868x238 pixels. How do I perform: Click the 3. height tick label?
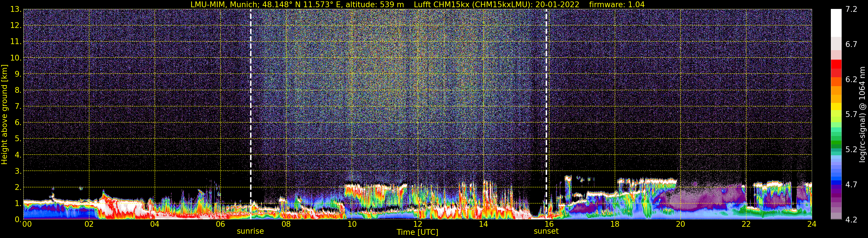coord(18,171)
